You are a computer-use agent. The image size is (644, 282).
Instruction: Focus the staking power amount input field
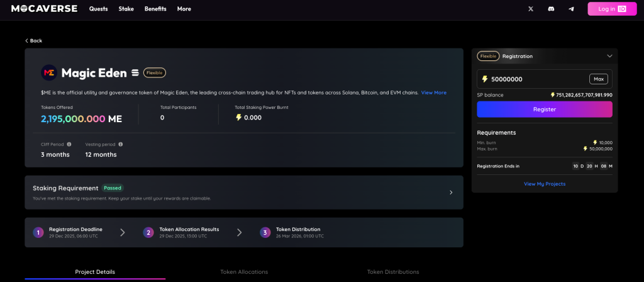click(535, 79)
